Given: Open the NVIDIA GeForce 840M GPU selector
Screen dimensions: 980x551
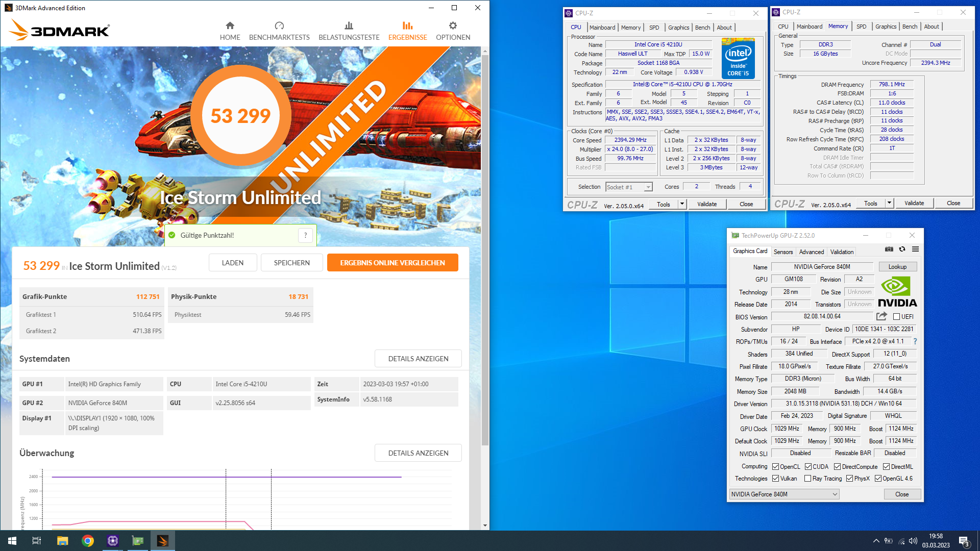Looking at the screenshot, I should (x=783, y=494).
